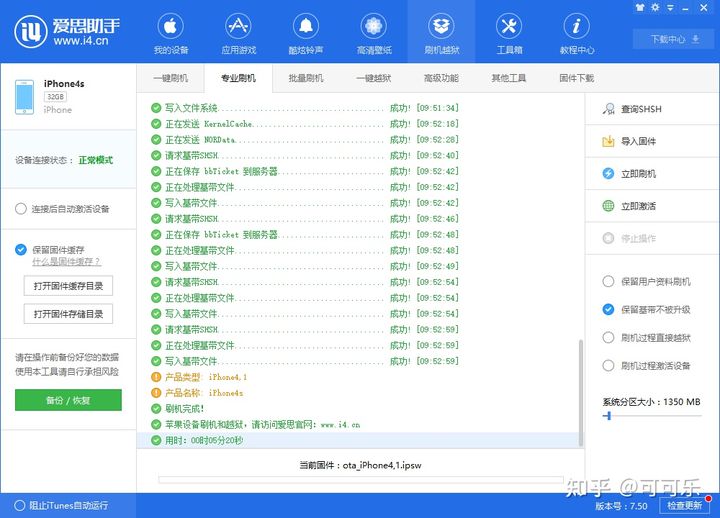Image resolution: width=720 pixels, height=518 pixels.
Task: Enable 连接后自动激活设备 option
Action: tap(21, 209)
